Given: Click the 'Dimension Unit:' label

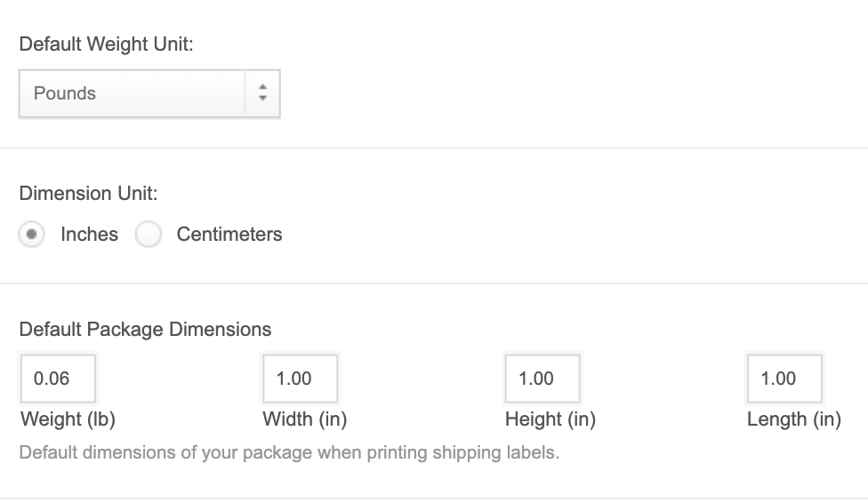Looking at the screenshot, I should pos(88,193).
